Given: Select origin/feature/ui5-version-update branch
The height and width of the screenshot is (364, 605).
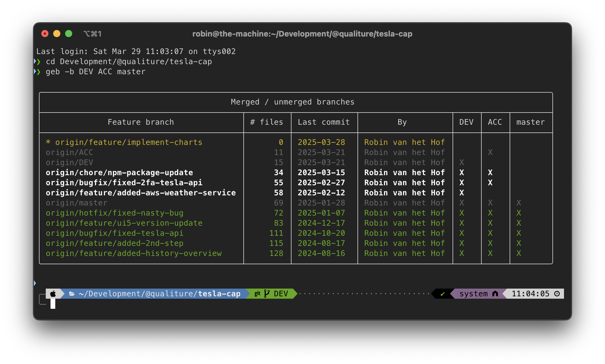Looking at the screenshot, I should pyautogui.click(x=124, y=223).
